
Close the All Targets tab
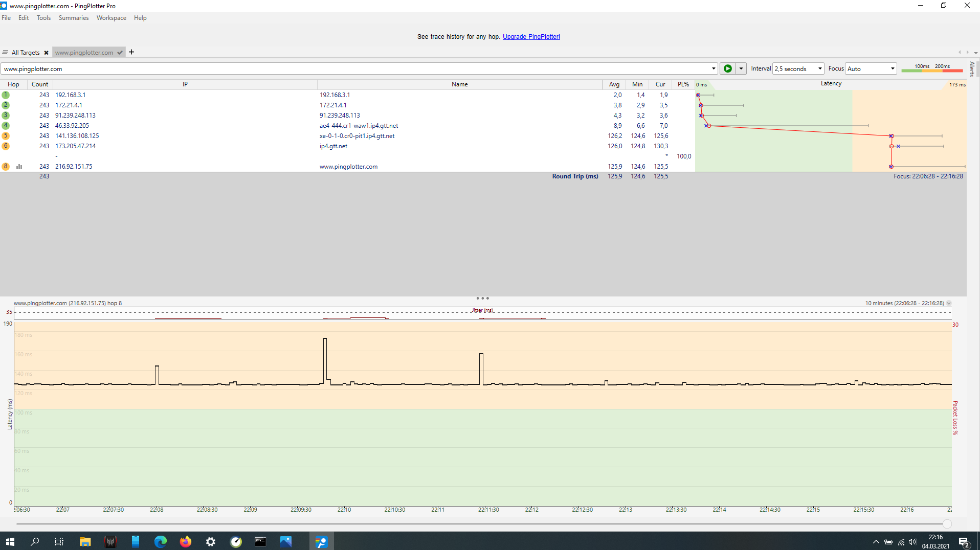click(46, 53)
